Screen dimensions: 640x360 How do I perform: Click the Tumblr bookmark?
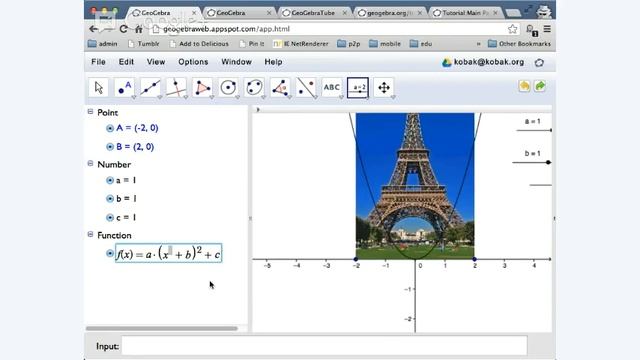[x=143, y=44]
